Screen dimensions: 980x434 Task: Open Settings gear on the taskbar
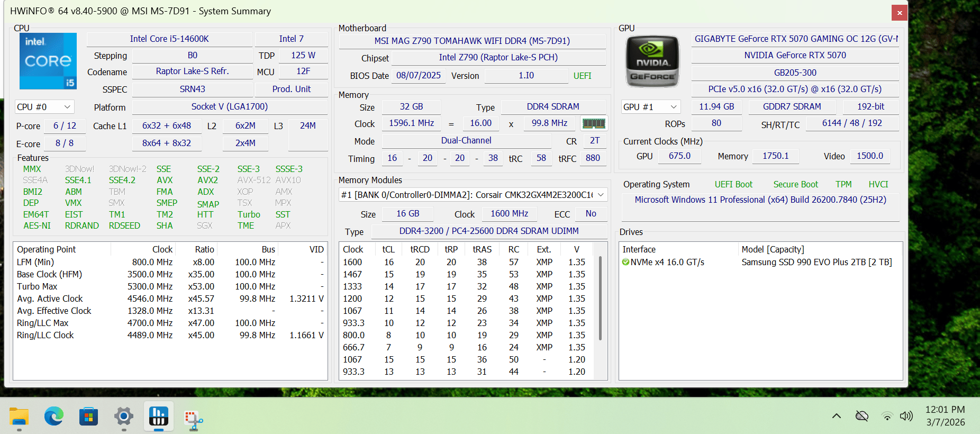[124, 417]
